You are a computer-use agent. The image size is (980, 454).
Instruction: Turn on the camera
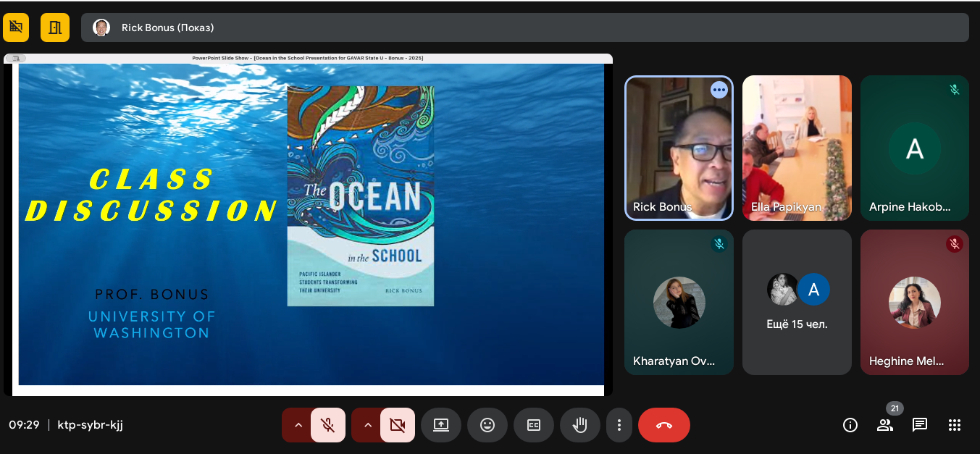point(397,425)
